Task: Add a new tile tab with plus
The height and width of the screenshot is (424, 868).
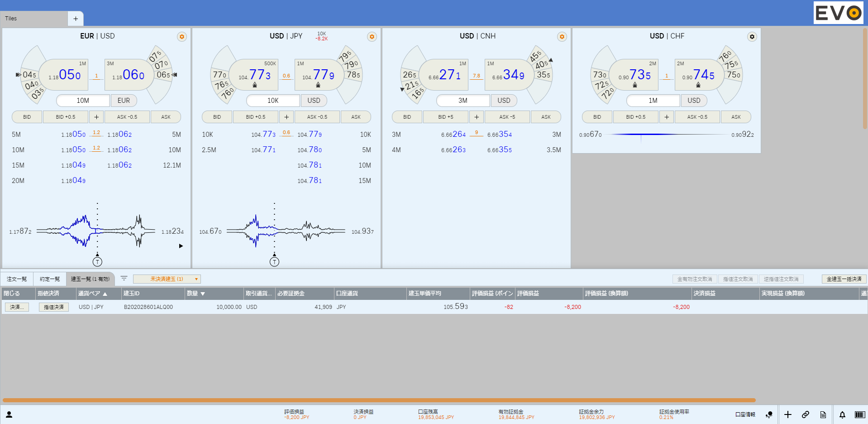Action: click(76, 19)
